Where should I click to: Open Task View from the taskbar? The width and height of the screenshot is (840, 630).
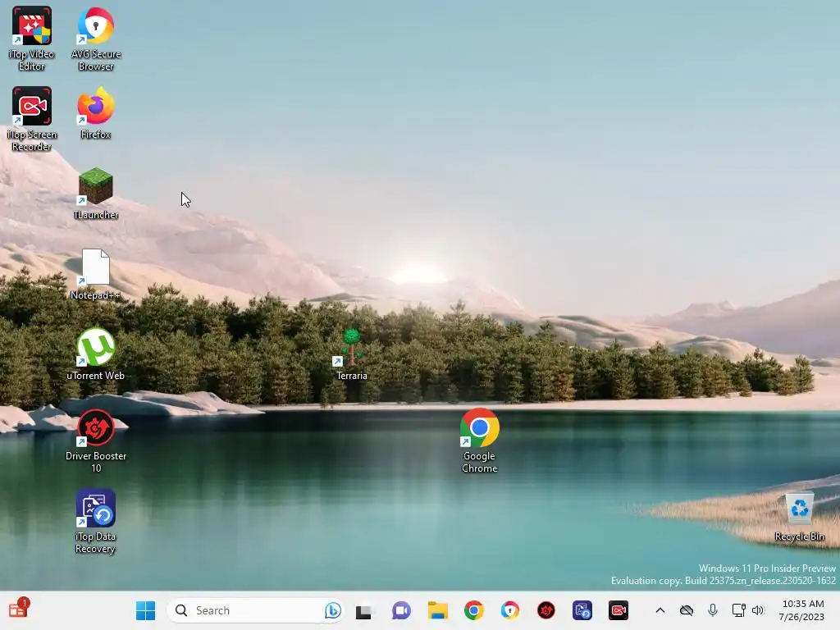(x=363, y=610)
